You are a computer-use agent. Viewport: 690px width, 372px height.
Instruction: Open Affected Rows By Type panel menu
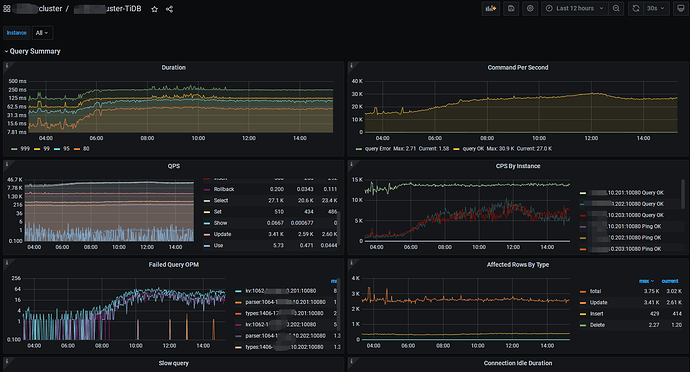(x=518, y=265)
